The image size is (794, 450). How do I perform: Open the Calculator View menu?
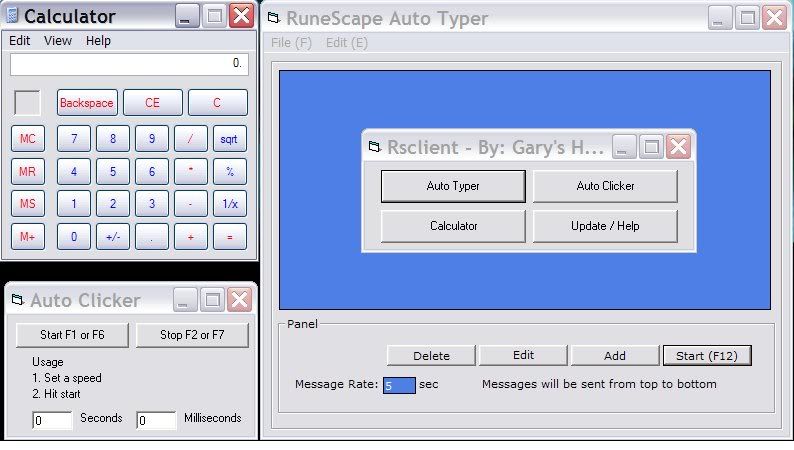pyautogui.click(x=58, y=40)
